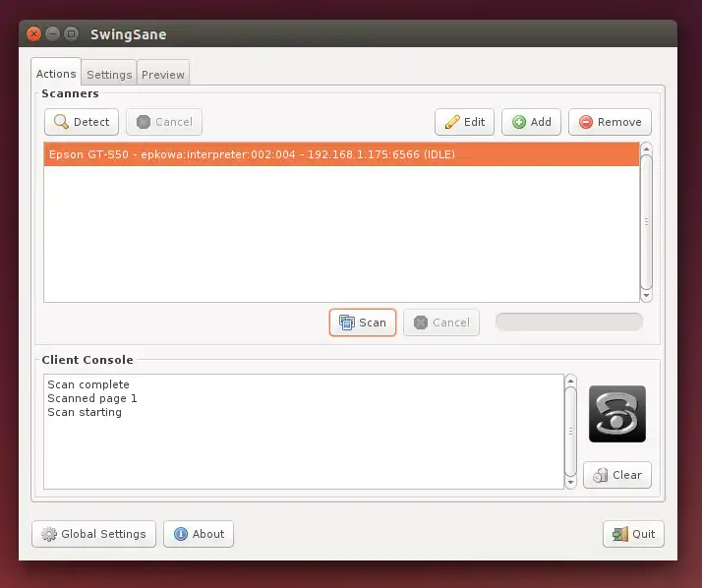The width and height of the screenshot is (702, 588).
Task: Start a scan with the Scan button
Action: [x=363, y=323]
